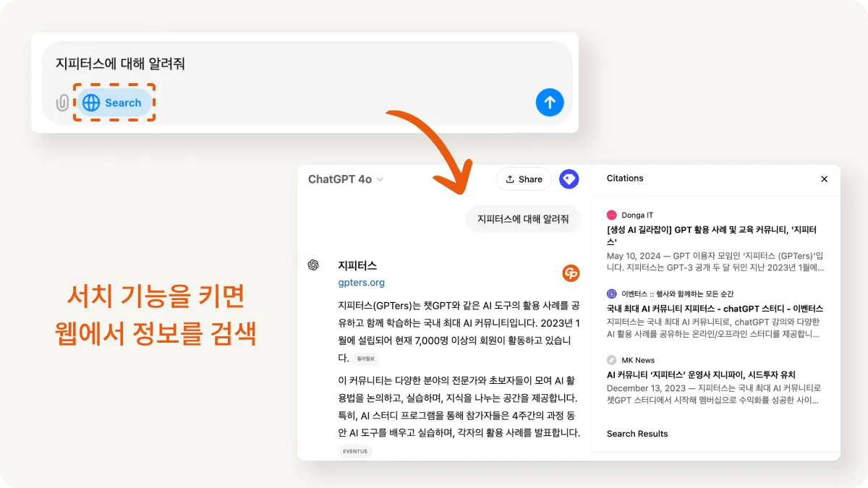Click the orange GPTers logo icon
The height and width of the screenshot is (488, 868).
tap(571, 273)
